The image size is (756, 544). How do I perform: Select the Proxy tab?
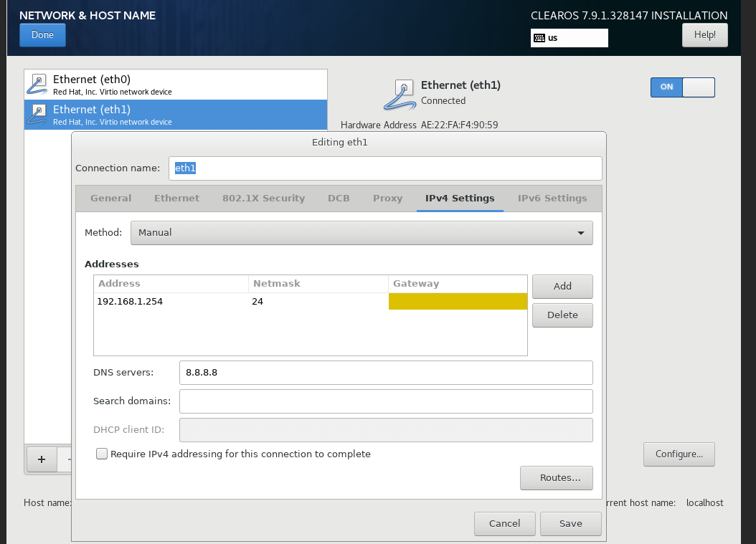[x=387, y=198]
